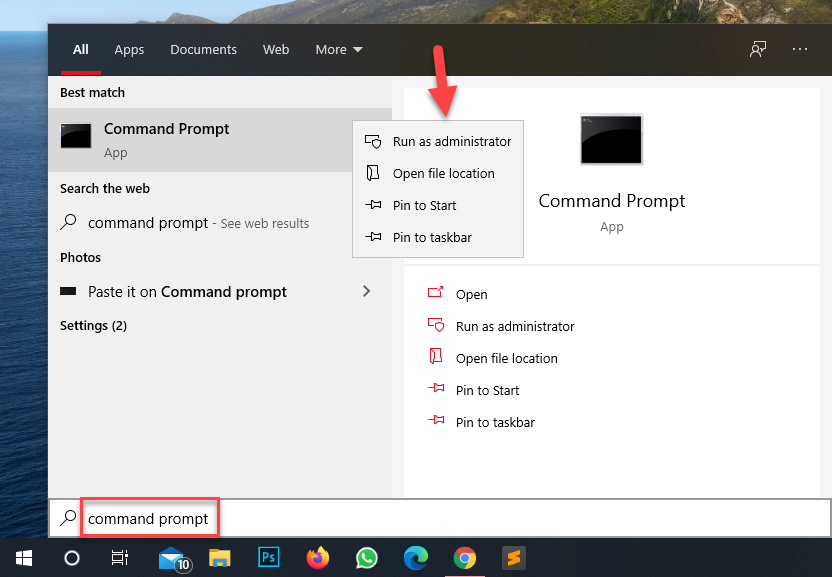This screenshot has width=832, height=577.
Task: Select Run as administrator in context menu
Action: click(x=451, y=141)
